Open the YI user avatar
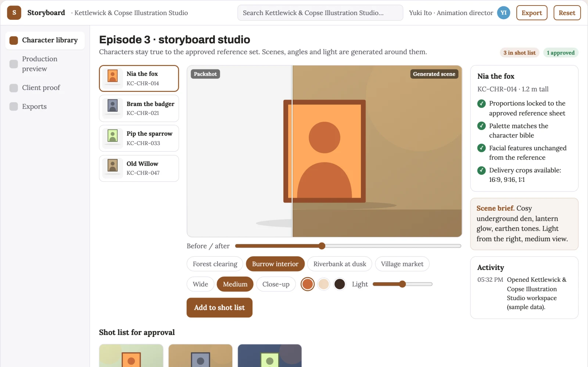The image size is (588, 367). (x=503, y=13)
